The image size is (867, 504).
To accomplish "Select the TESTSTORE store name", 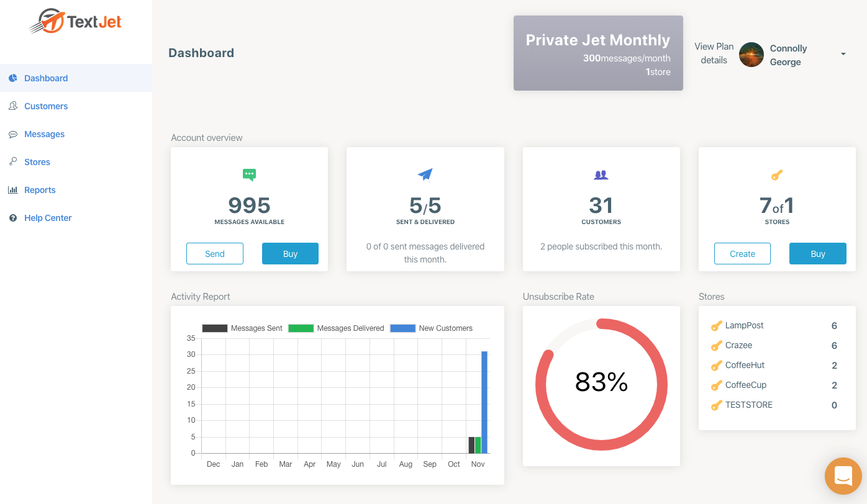I will [x=749, y=405].
